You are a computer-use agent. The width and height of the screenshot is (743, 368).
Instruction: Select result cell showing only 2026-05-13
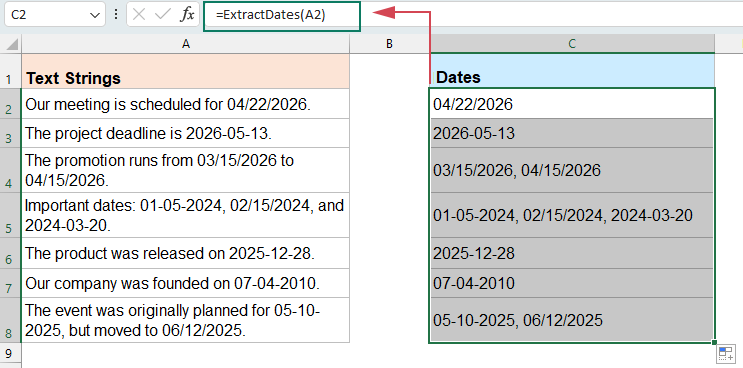572,133
